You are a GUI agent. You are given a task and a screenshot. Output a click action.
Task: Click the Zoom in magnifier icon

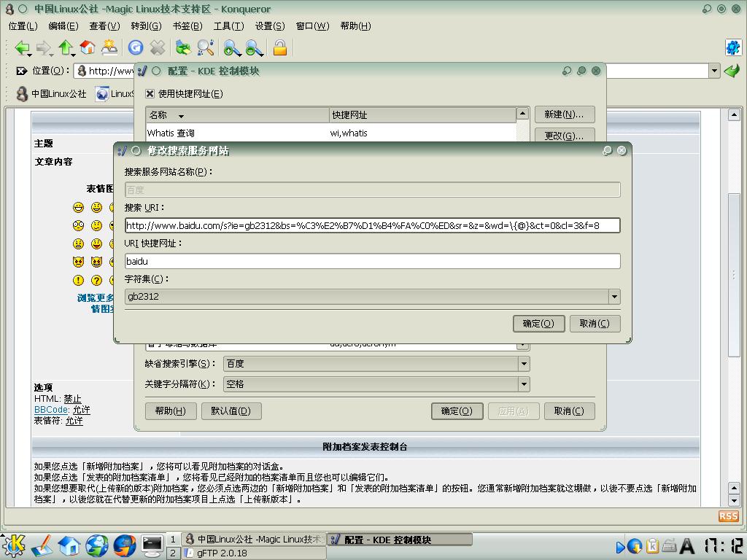coord(232,47)
